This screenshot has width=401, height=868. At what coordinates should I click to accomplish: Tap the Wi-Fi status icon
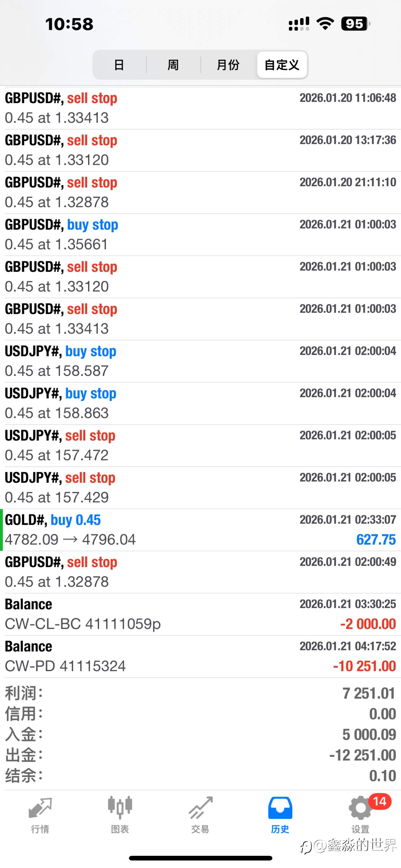325,24
